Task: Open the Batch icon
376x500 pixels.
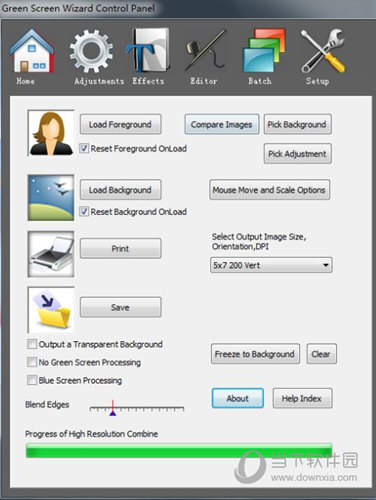Action: 264,51
